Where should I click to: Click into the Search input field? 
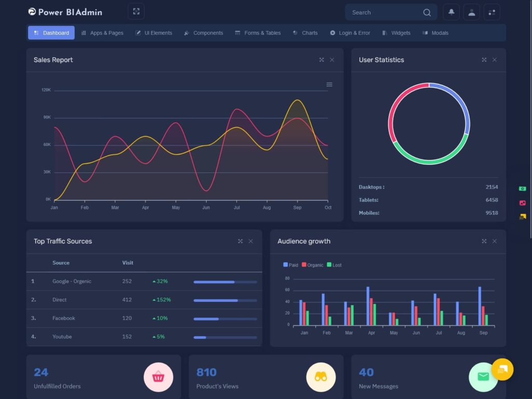(x=384, y=12)
